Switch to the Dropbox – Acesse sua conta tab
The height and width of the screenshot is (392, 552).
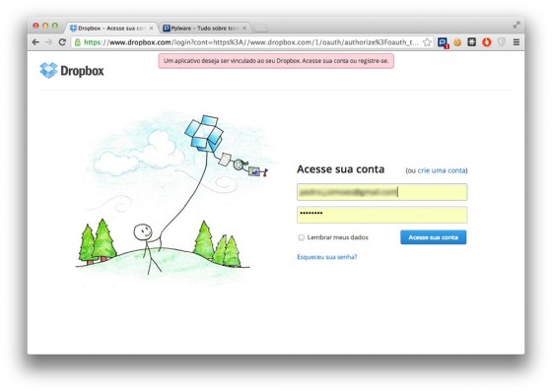pos(110,29)
